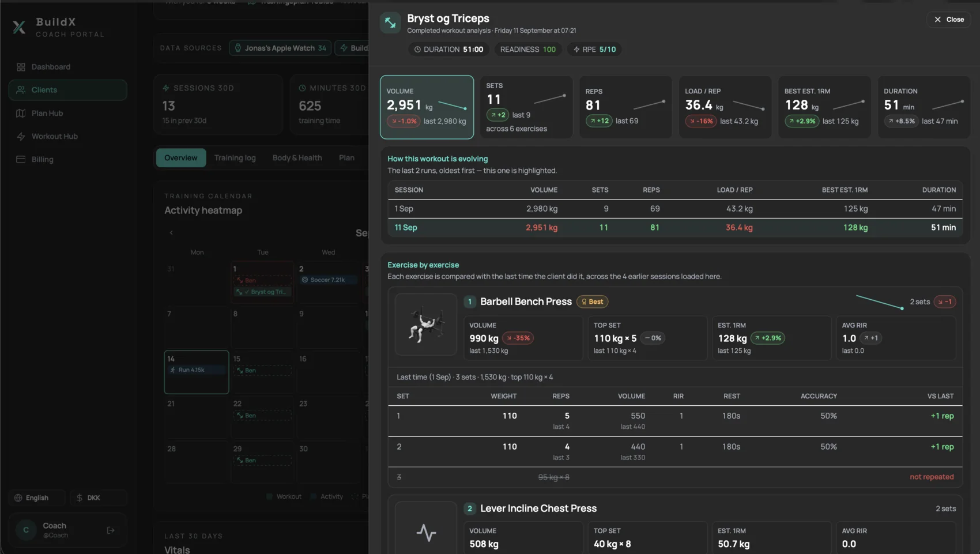980x554 pixels.
Task: Click the Sessions 30D card
Action: pos(218,104)
